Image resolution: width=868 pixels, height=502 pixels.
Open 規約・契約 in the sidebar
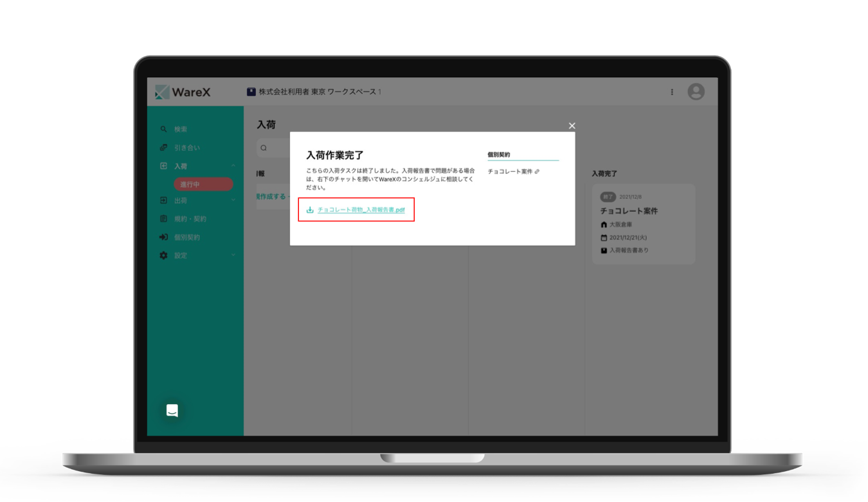click(190, 219)
